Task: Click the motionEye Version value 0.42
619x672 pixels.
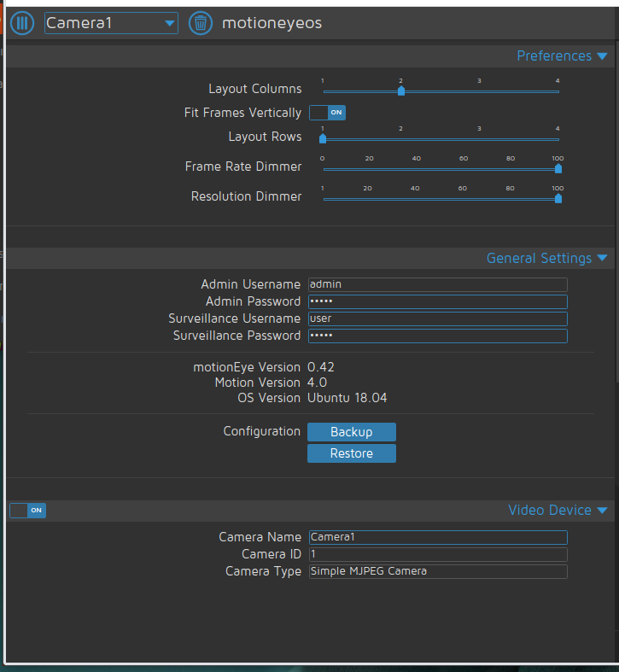Action: coord(321,367)
